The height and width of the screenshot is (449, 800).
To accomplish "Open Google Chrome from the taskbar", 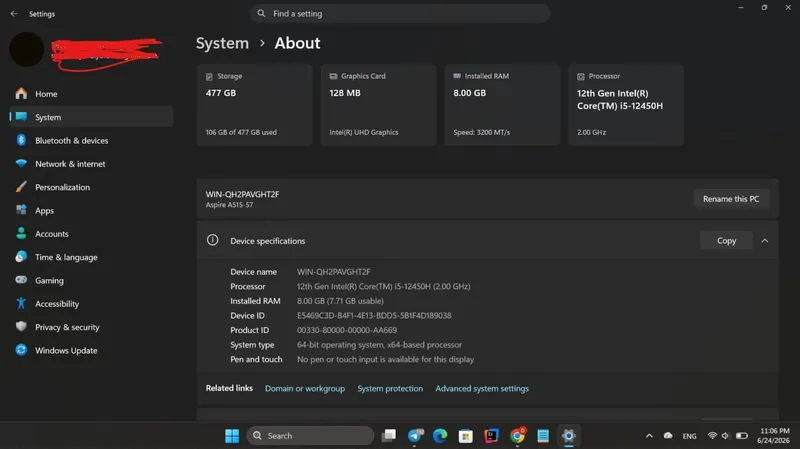I will tap(517, 436).
